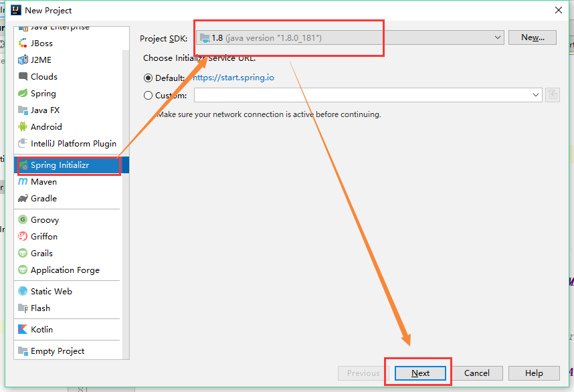Click the New... SDK button
574x392 pixels.
click(533, 37)
